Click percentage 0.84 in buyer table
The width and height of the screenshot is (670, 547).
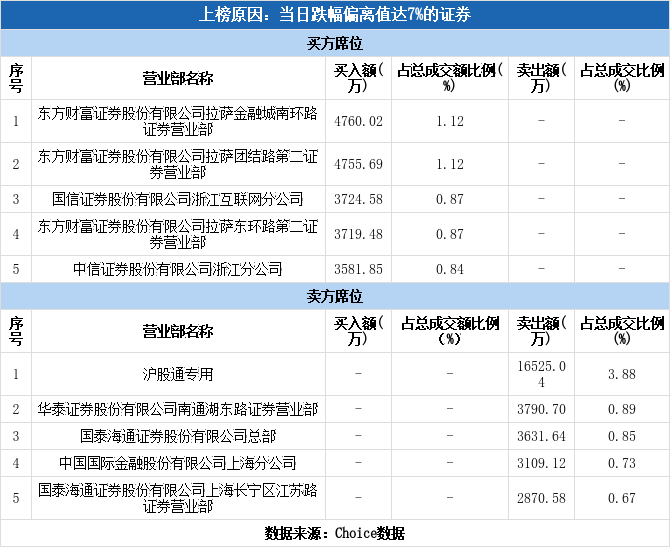(450, 269)
